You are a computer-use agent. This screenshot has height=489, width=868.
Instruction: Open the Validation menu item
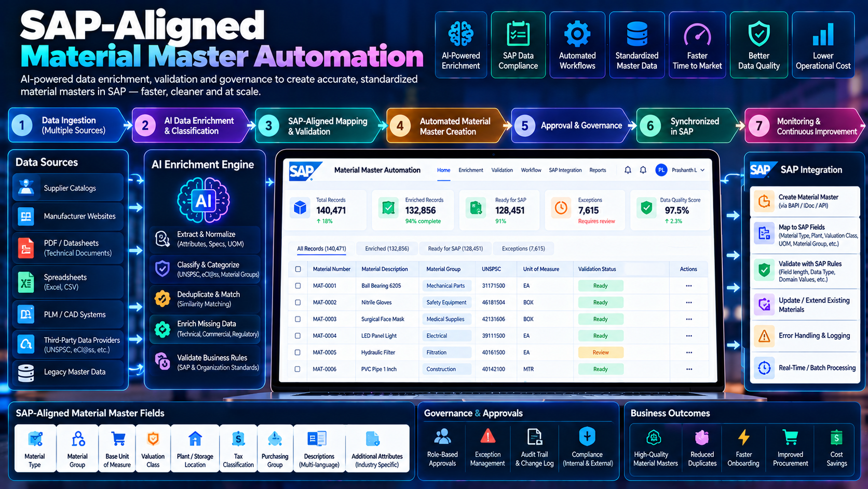click(x=502, y=170)
